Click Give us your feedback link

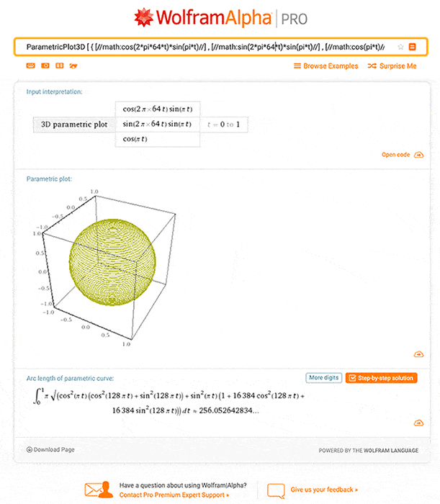(324, 490)
